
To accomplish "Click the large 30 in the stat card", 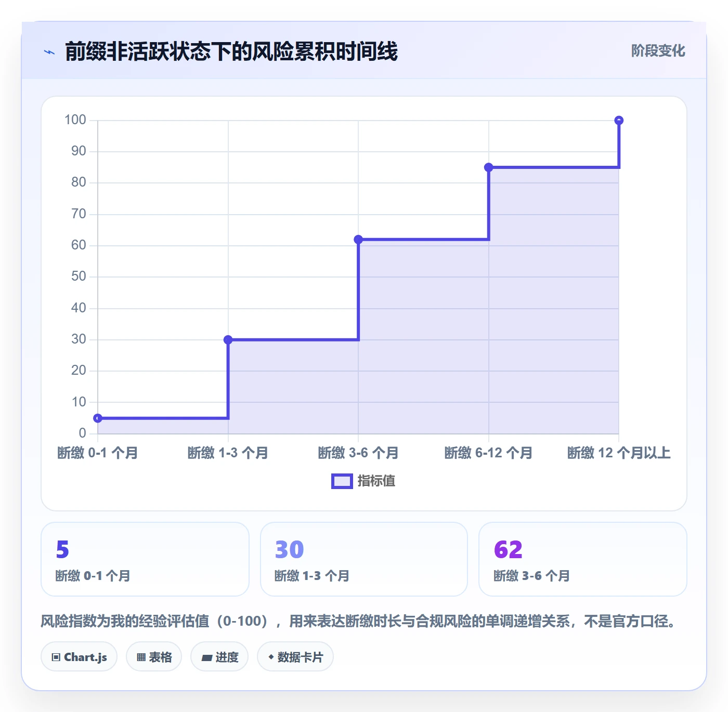I will point(289,549).
